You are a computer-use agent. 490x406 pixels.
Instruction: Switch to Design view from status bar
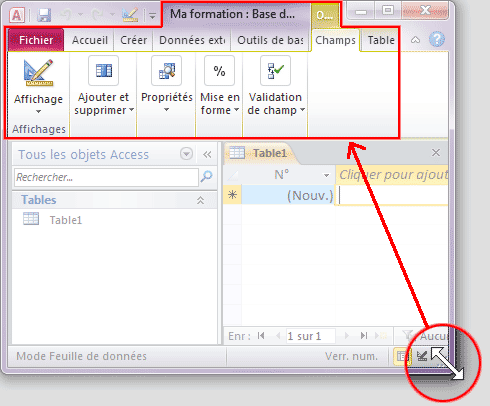click(x=422, y=356)
